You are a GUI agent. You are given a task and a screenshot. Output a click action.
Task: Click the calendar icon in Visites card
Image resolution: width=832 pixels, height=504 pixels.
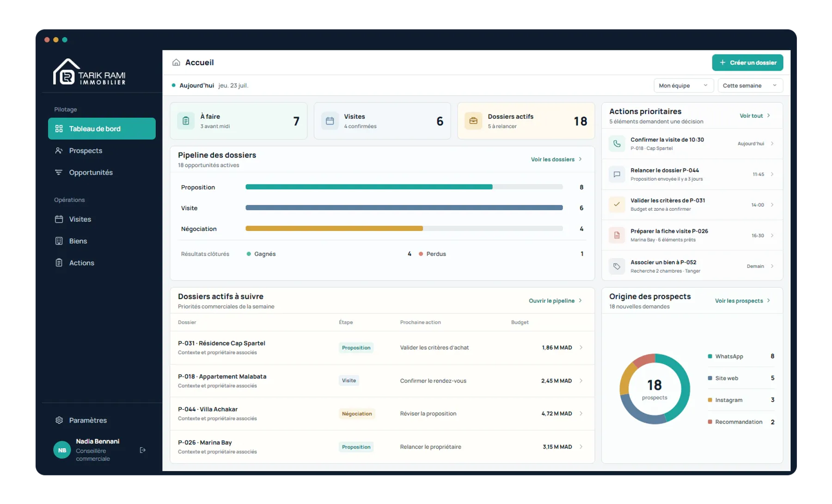tap(330, 121)
